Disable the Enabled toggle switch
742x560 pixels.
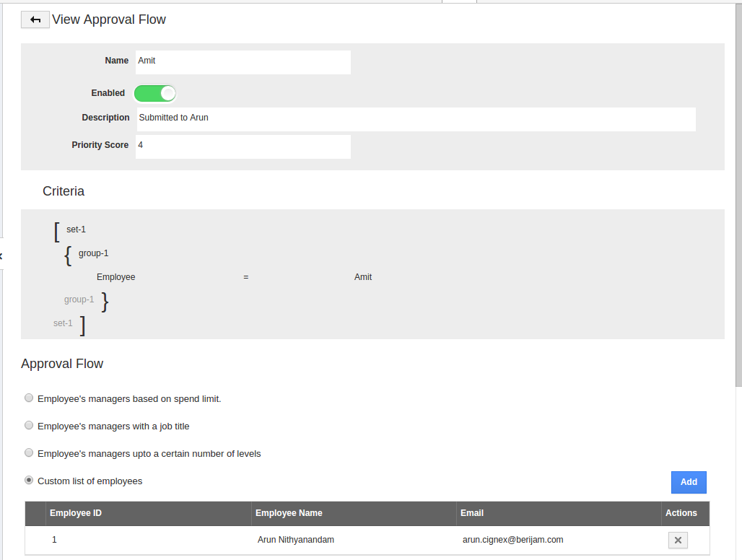coord(155,93)
